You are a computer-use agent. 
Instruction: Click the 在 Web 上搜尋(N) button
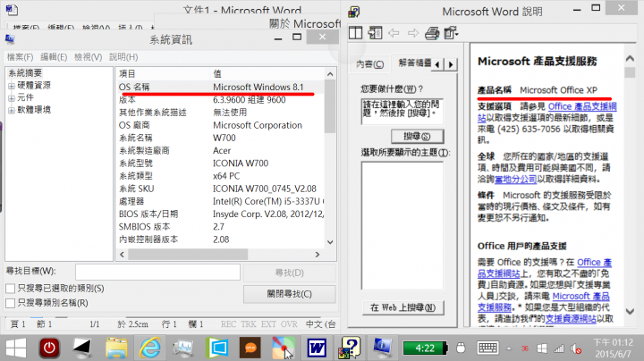coord(402,307)
